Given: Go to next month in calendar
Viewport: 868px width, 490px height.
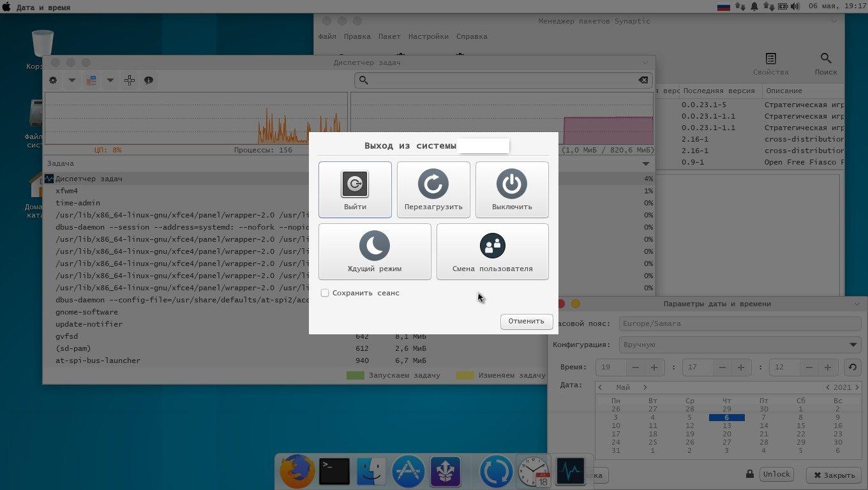Looking at the screenshot, I should [x=645, y=387].
